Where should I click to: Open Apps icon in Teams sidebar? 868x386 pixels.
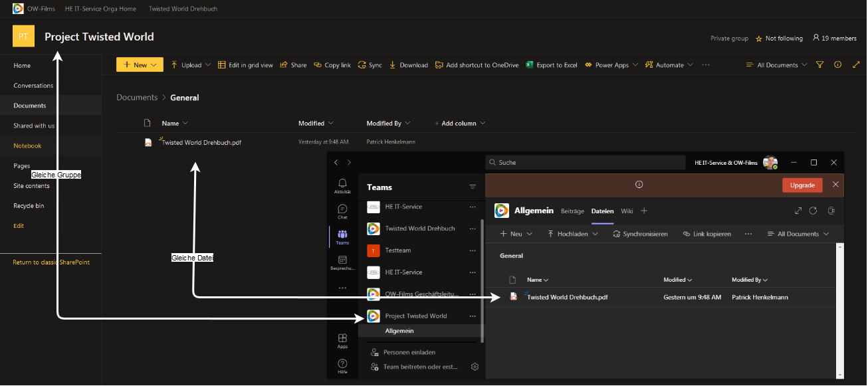pyautogui.click(x=342, y=338)
